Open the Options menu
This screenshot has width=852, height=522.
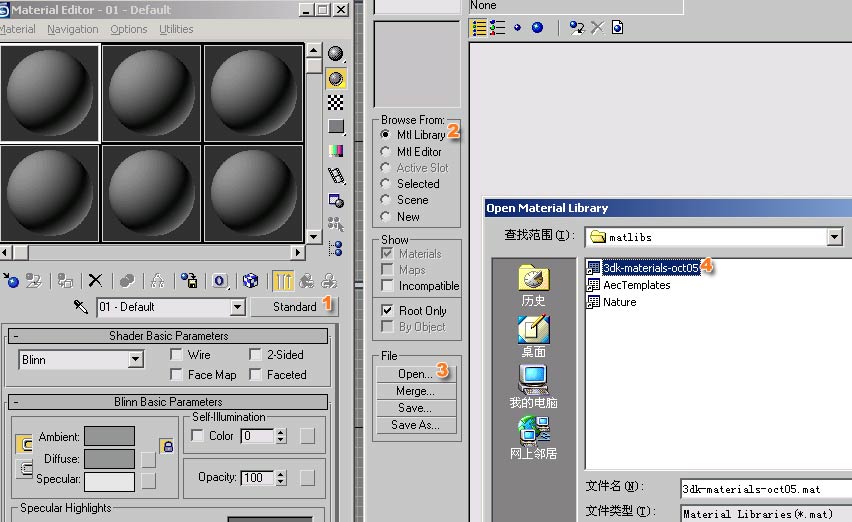129,29
